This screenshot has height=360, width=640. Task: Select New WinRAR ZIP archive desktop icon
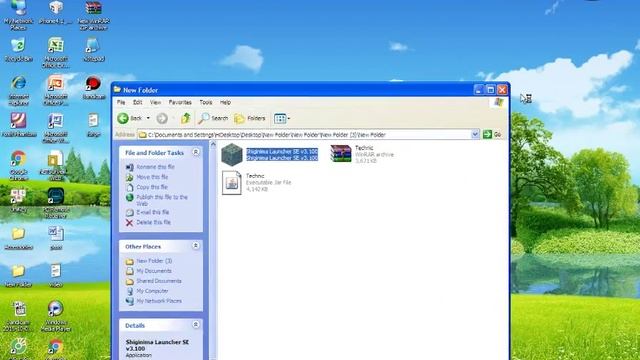(x=93, y=16)
